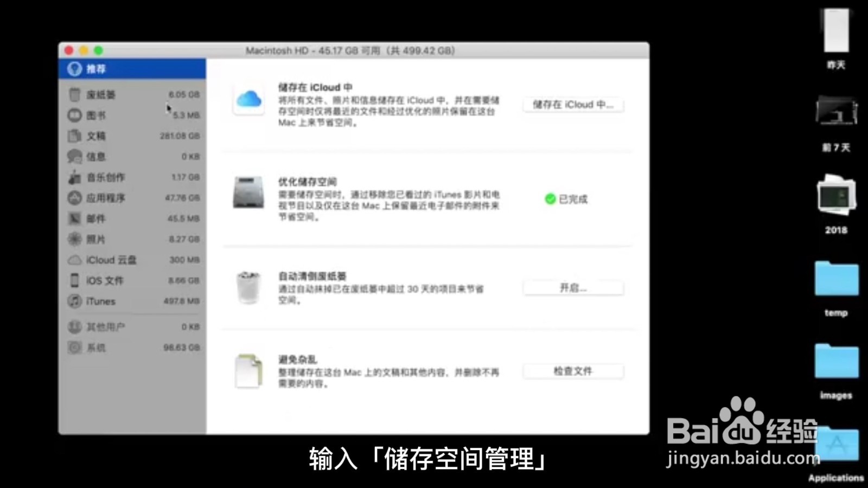868x488 pixels.
Task: Click the blue iCloud cloud icon in recommendations
Action: 249,99
